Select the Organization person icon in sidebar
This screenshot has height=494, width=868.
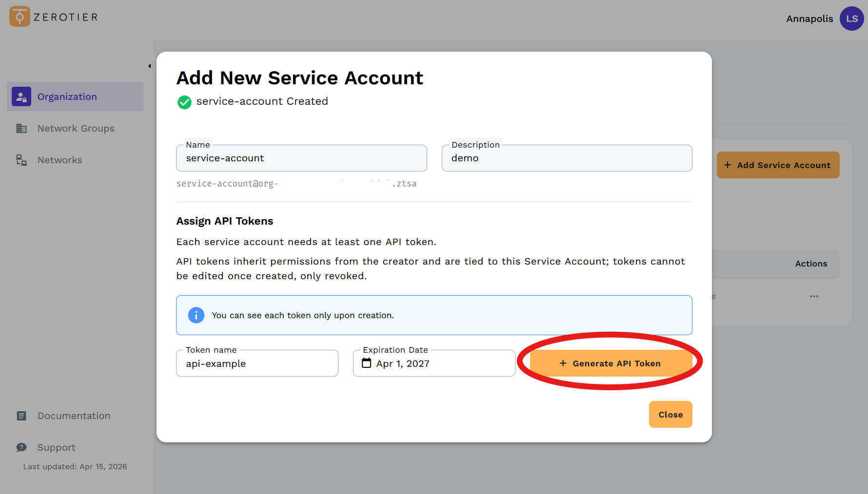coord(21,96)
